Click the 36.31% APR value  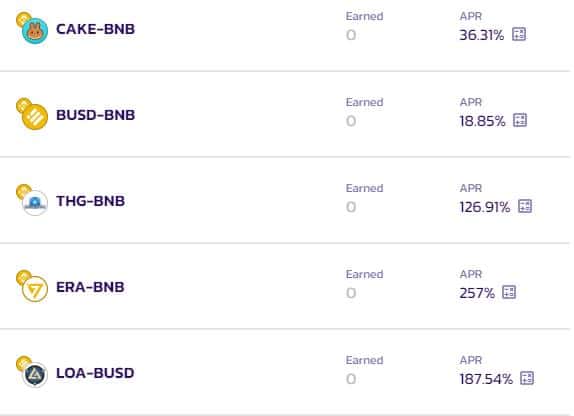(481, 35)
